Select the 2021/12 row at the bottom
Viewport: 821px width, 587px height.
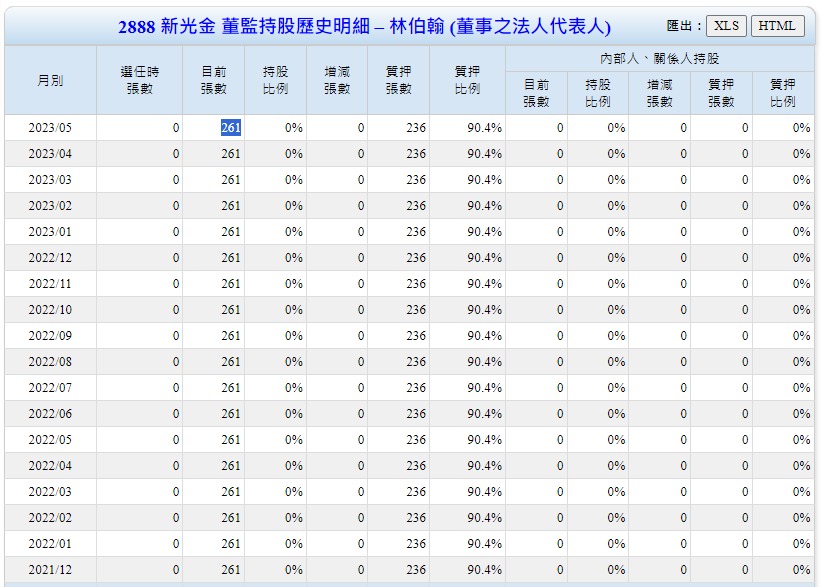(51, 569)
